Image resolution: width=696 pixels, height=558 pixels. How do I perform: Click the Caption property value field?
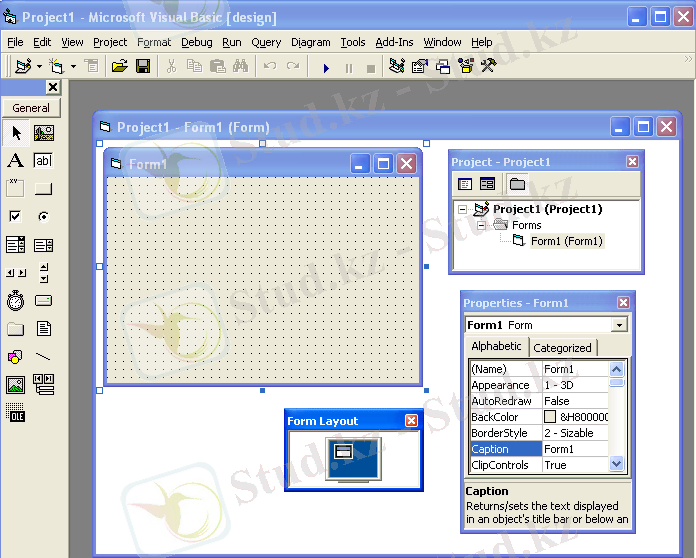click(575, 449)
